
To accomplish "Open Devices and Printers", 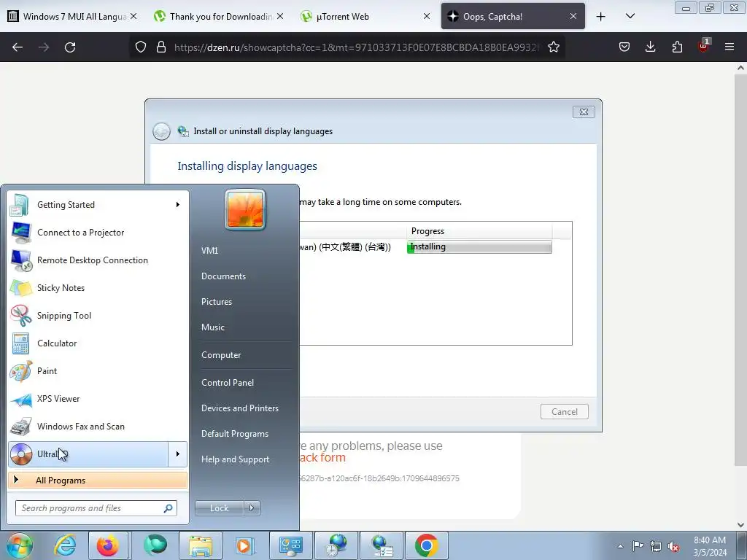I will [x=240, y=408].
